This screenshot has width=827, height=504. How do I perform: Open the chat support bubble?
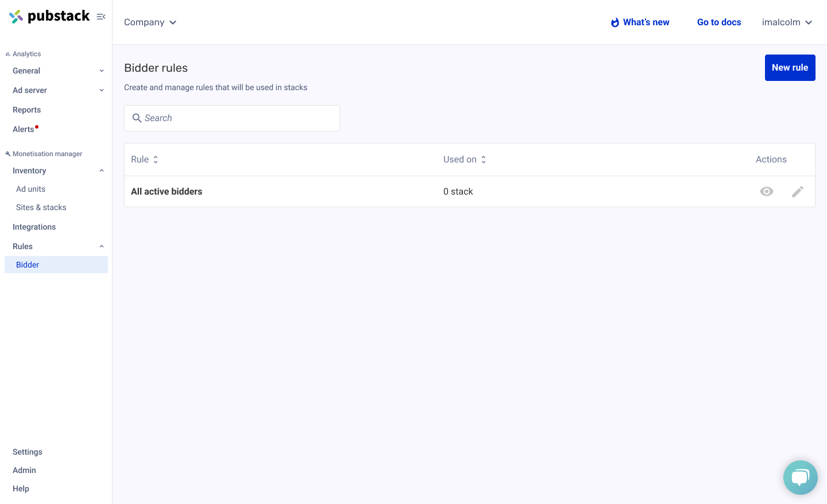800,477
